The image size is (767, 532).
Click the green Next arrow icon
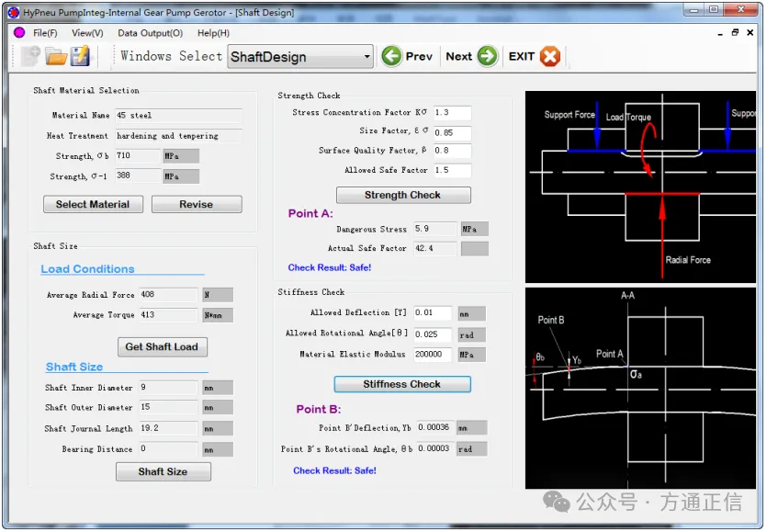pos(487,56)
